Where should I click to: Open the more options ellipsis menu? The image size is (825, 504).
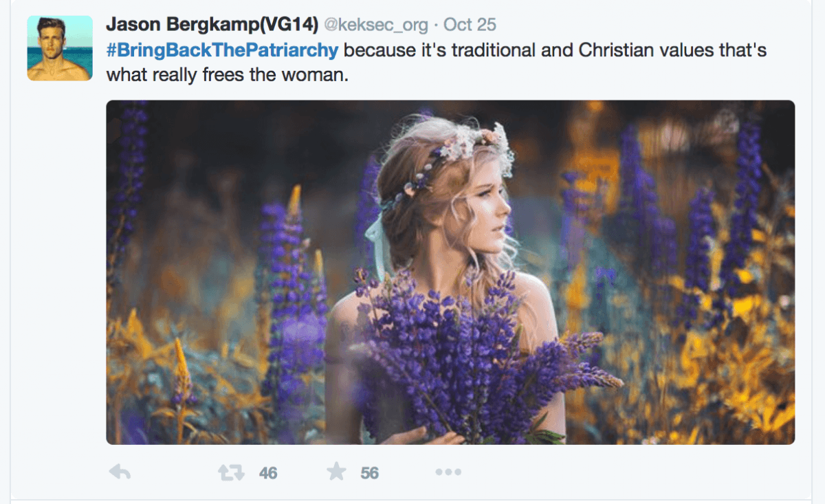coord(448,472)
